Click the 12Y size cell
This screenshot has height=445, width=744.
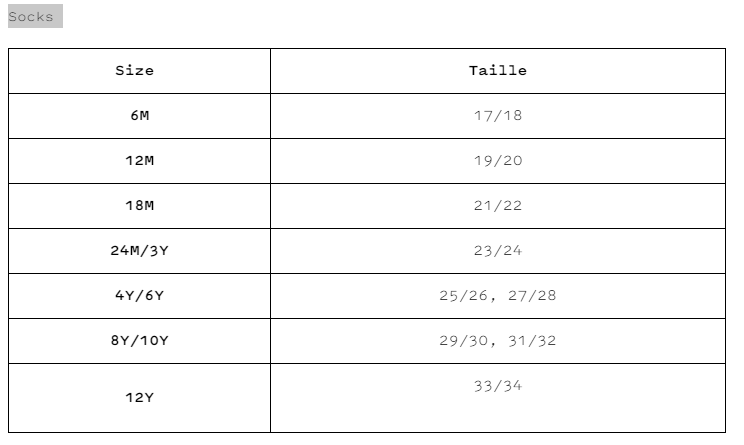pos(139,398)
